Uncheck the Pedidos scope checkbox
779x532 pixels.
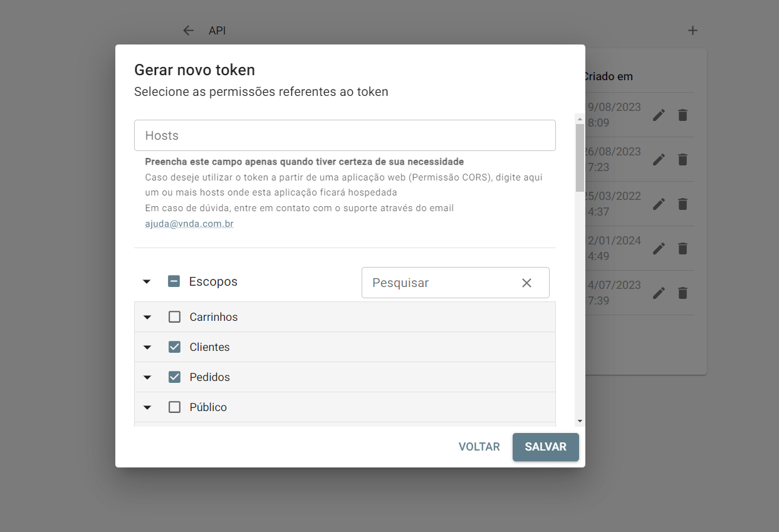click(175, 377)
